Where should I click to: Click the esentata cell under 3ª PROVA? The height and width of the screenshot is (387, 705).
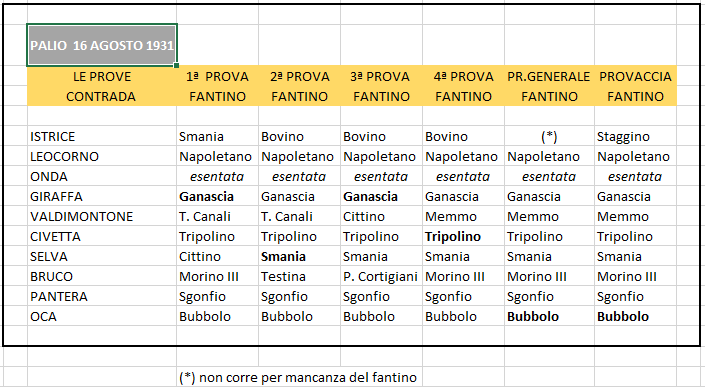381,176
